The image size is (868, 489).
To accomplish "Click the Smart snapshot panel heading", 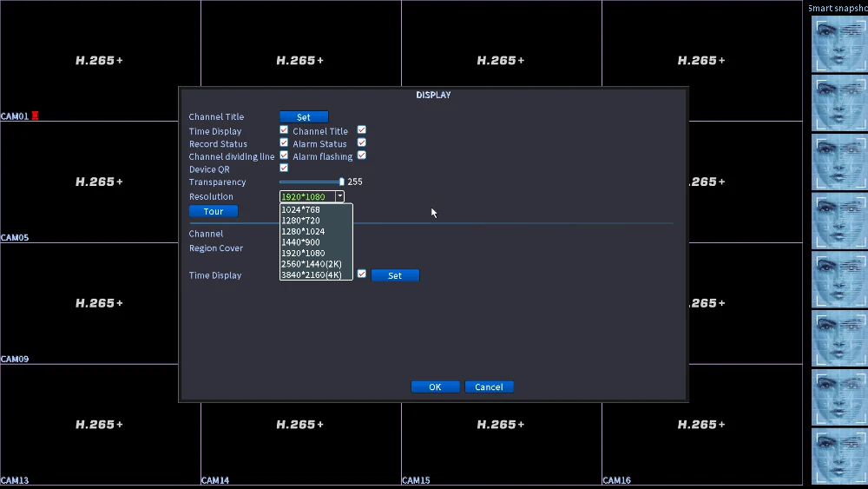I will (838, 8).
